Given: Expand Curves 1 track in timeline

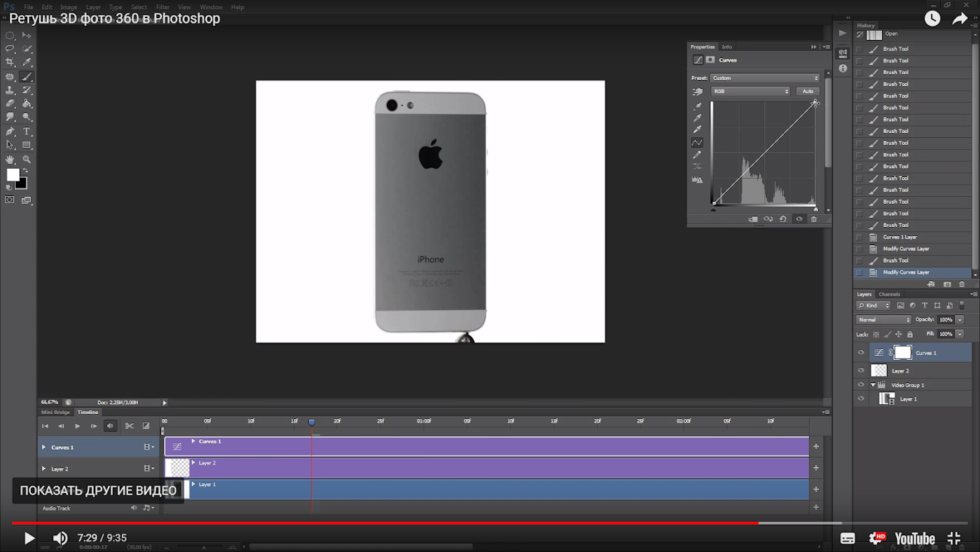Looking at the screenshot, I should [x=43, y=447].
